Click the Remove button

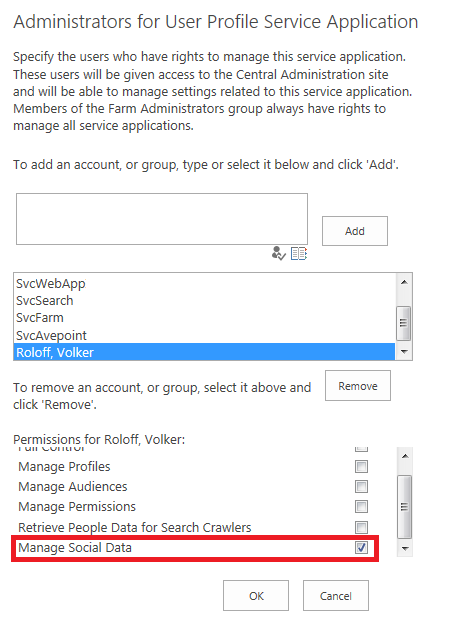pos(358,386)
